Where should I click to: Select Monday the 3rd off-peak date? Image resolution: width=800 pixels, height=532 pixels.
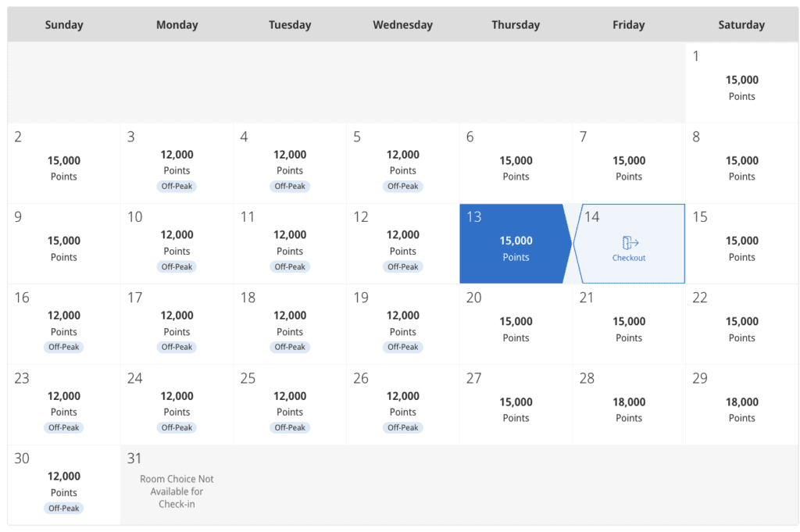click(177, 163)
